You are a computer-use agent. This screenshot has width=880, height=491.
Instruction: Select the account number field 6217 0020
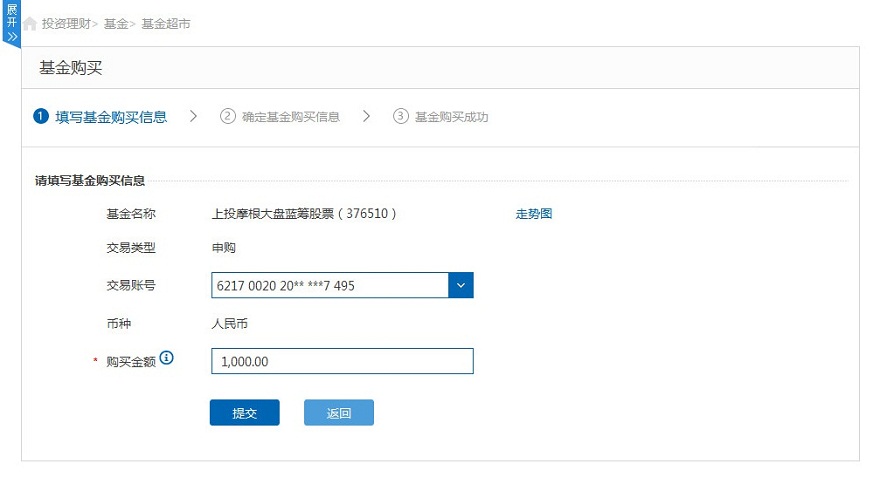(x=330, y=285)
